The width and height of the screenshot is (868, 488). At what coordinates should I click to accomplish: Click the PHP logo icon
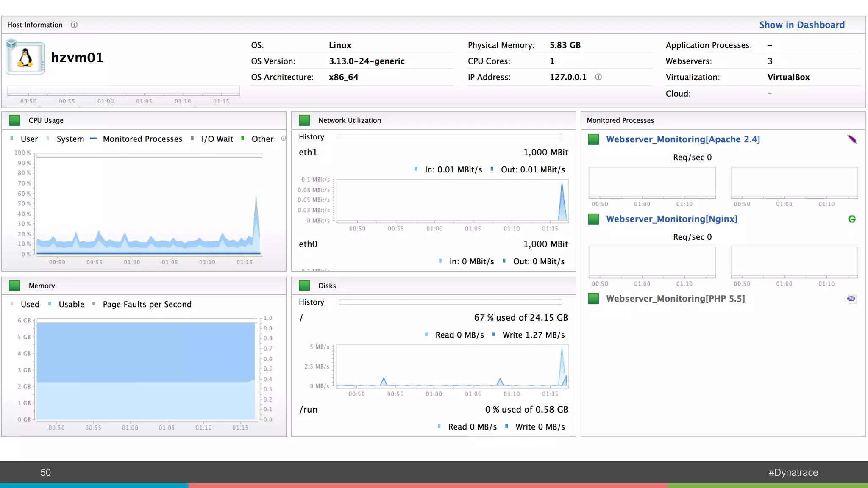point(852,299)
